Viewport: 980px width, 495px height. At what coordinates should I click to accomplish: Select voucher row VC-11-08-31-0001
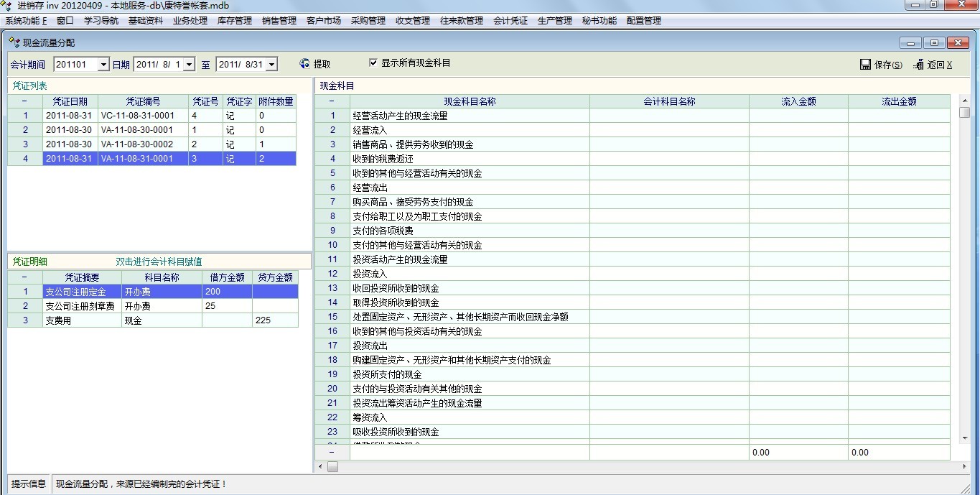[136, 116]
